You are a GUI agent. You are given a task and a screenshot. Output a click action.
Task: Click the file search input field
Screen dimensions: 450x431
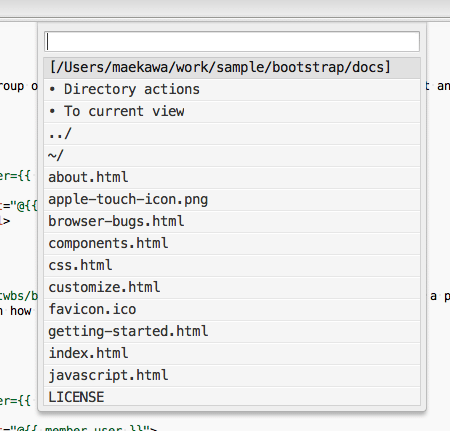pos(232,42)
